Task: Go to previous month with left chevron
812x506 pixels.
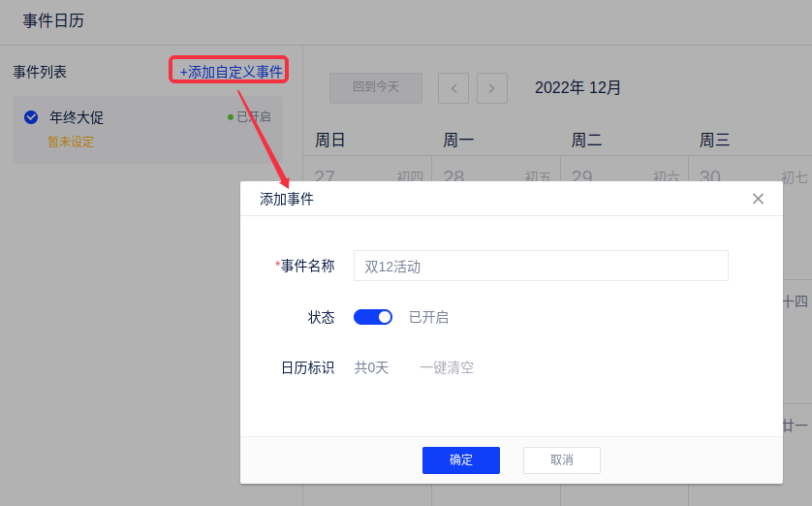Action: coord(453,88)
